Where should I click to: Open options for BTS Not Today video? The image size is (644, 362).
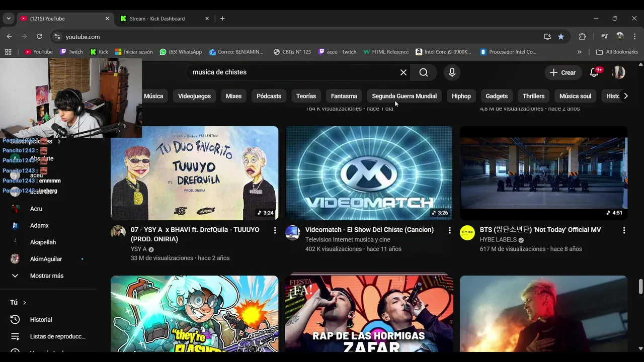point(624,230)
